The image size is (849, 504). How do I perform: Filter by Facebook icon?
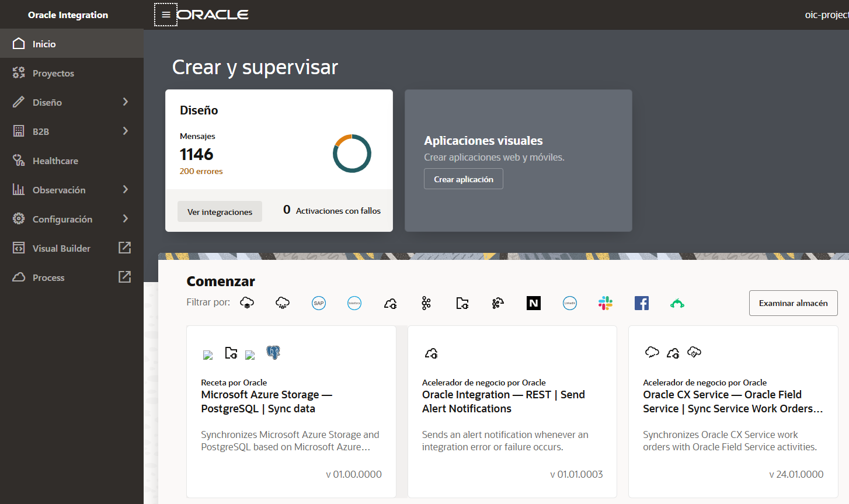coord(642,303)
